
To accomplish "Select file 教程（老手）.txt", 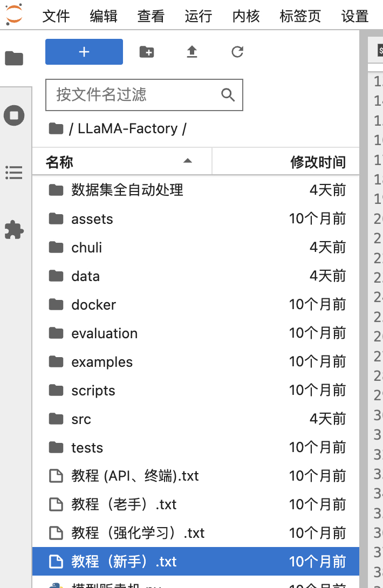I will click(x=124, y=504).
